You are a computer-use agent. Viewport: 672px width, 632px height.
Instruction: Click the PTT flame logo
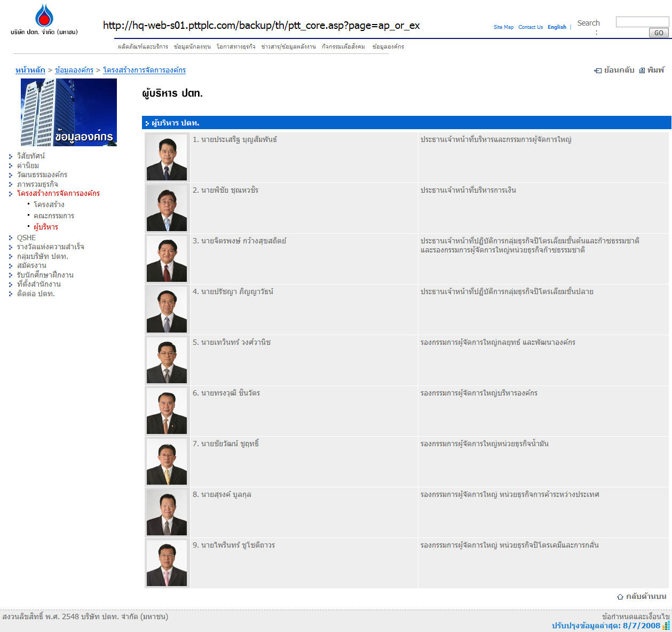(44, 15)
